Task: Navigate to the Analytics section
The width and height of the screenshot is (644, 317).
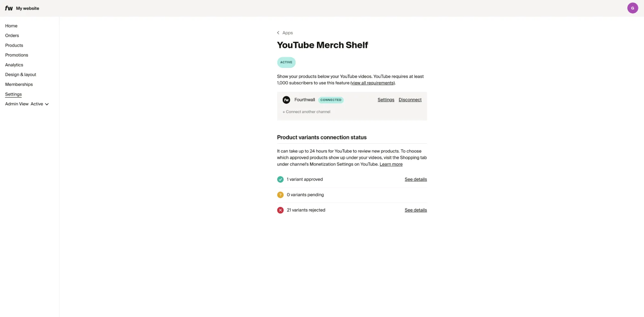Action: tap(14, 65)
